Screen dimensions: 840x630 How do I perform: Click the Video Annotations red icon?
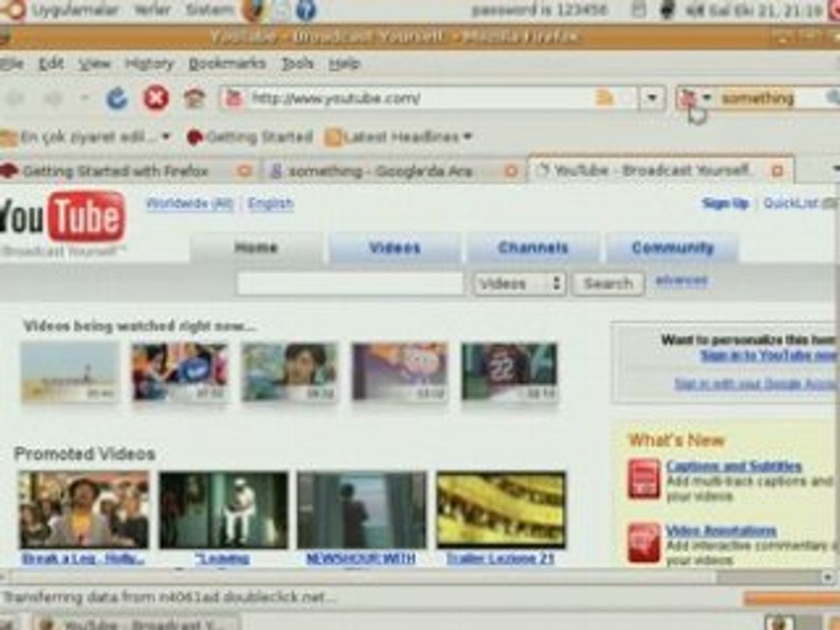(644, 542)
